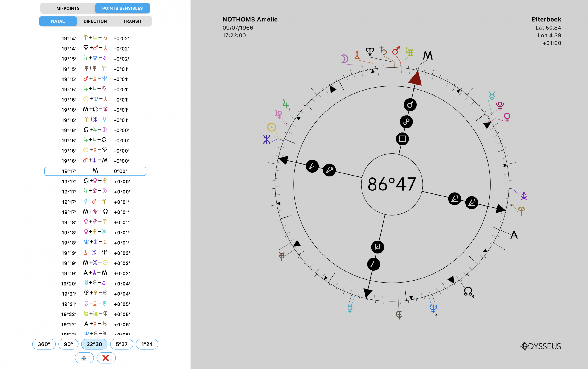
Task: Click the Neptune retrograde glyph on chart
Action: (433, 309)
